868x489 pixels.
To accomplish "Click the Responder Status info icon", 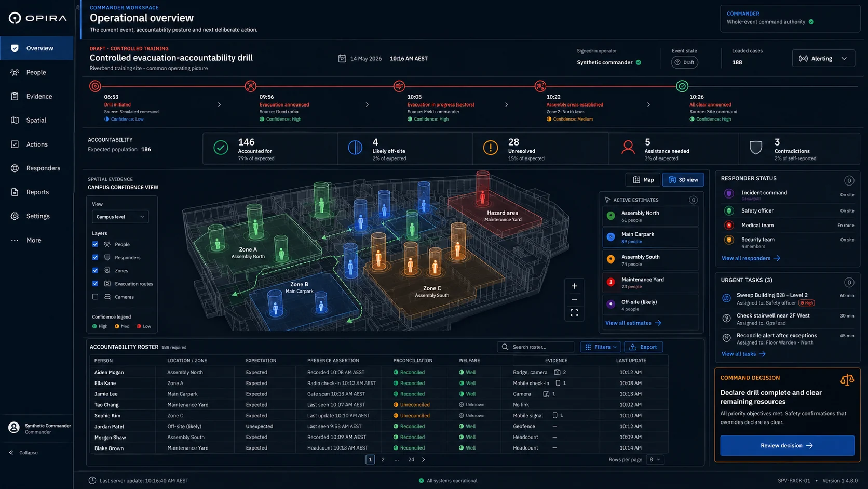I will (x=849, y=180).
